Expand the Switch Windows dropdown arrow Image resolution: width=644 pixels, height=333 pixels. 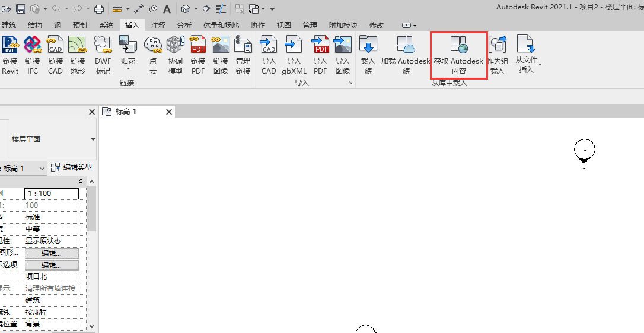[x=263, y=9]
